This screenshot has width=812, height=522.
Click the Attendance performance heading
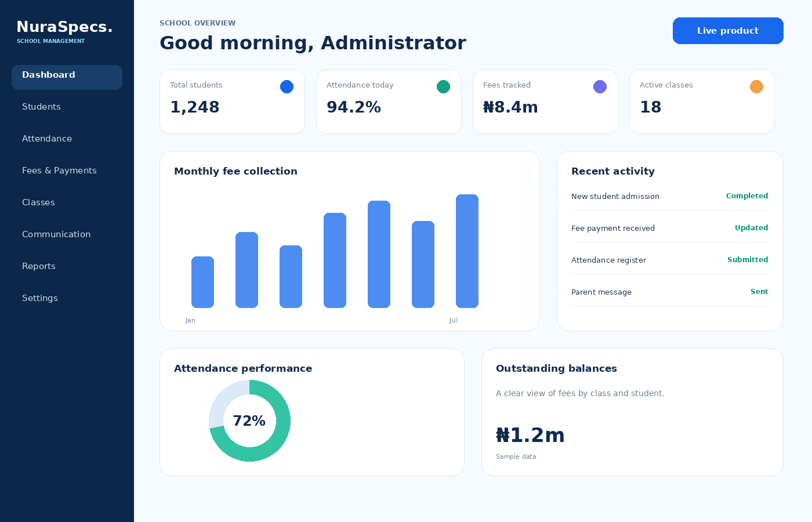243,368
